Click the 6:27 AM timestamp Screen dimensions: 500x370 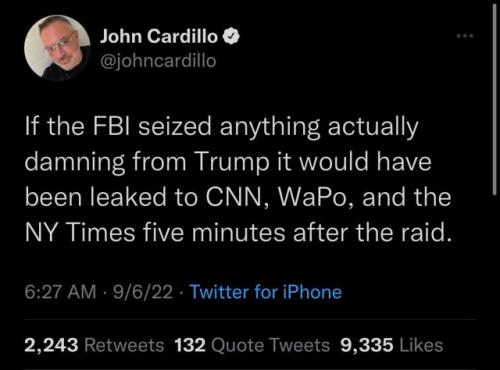pyautogui.click(x=60, y=292)
